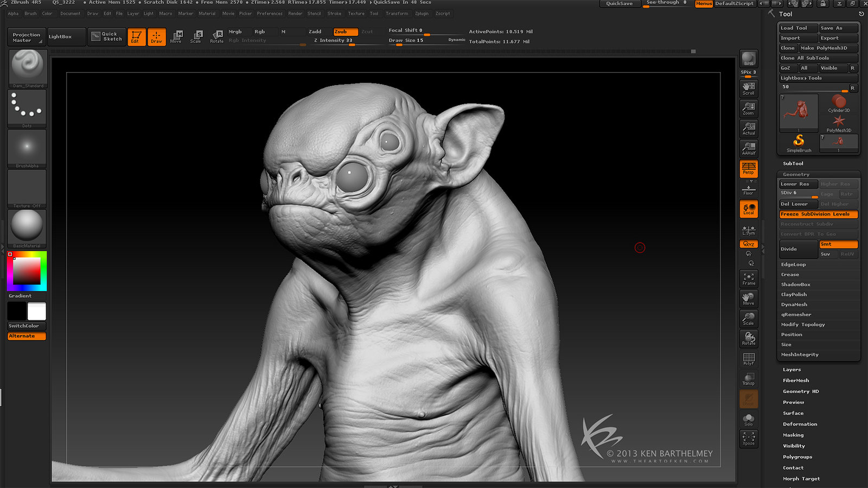Click the Draw mode icon
The width and height of the screenshot is (868, 488).
[157, 37]
